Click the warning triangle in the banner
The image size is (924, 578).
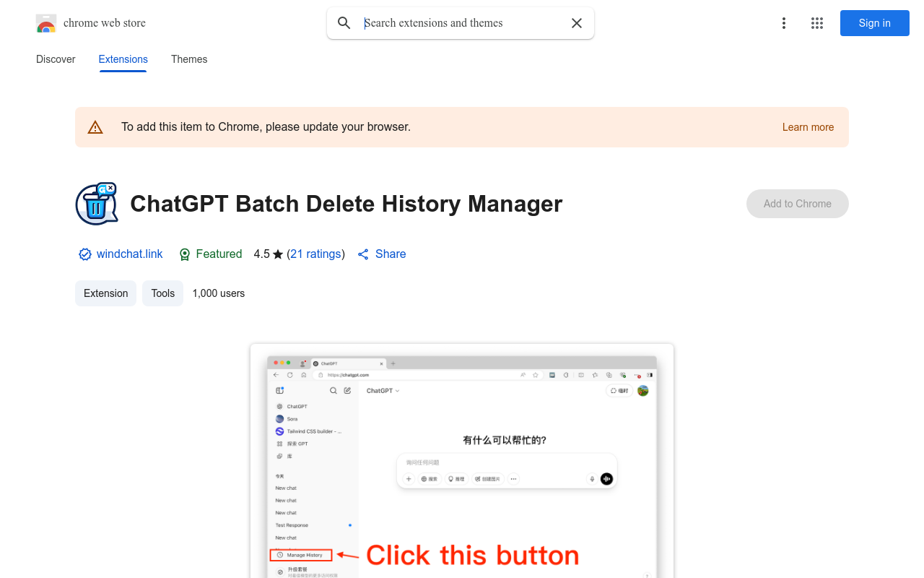click(95, 126)
